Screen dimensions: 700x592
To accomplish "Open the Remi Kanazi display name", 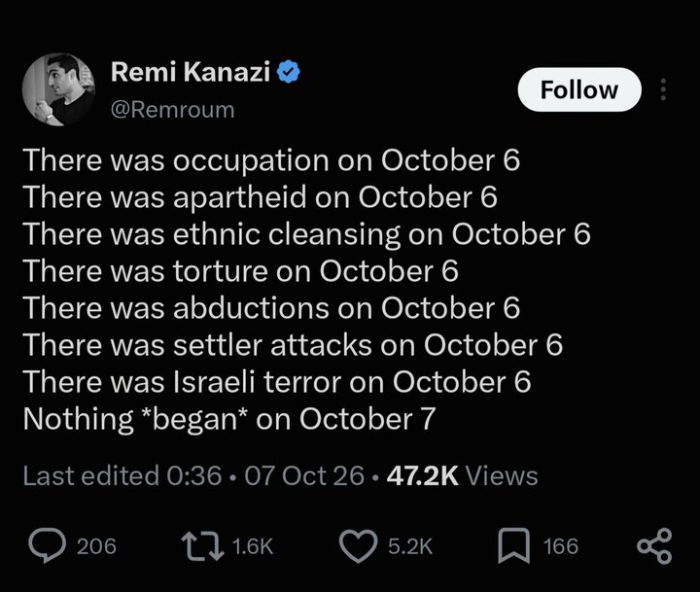I will [191, 71].
